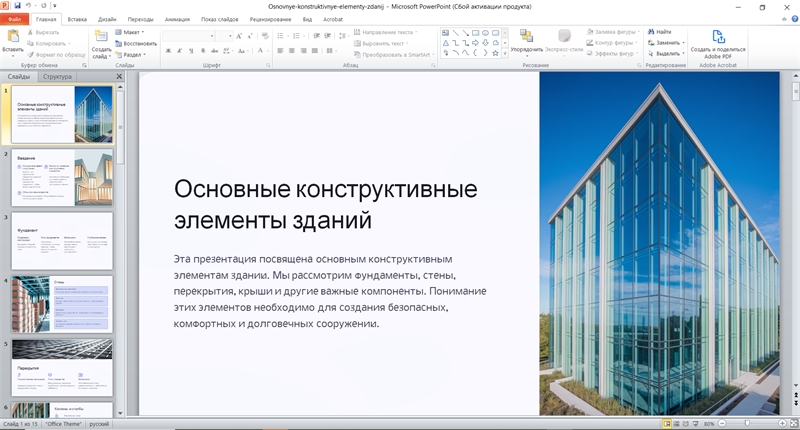
Task: Switch to reading view in status bar
Action: pos(685,424)
